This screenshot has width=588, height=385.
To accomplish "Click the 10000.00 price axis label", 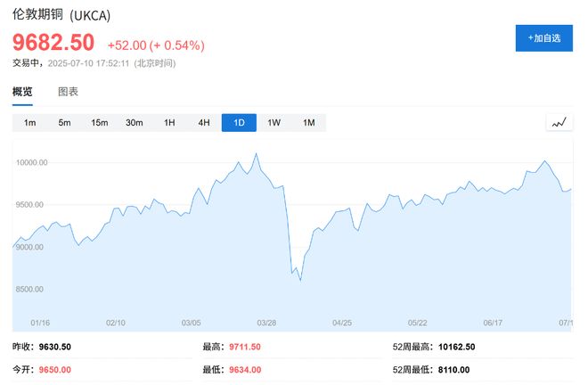I will pos(30,163).
